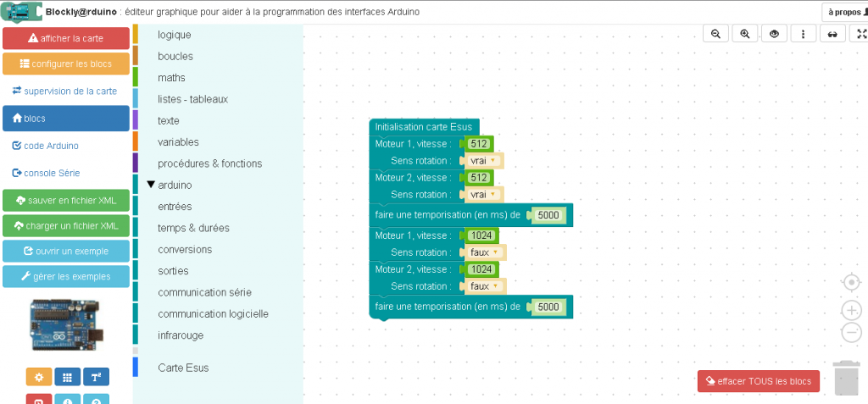868x404 pixels.
Task: Click the sunglasses icon in the top toolbar
Action: tap(832, 34)
